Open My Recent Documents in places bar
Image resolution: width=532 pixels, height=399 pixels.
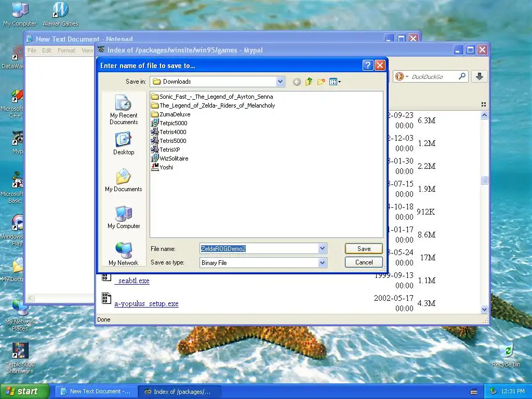point(124,110)
